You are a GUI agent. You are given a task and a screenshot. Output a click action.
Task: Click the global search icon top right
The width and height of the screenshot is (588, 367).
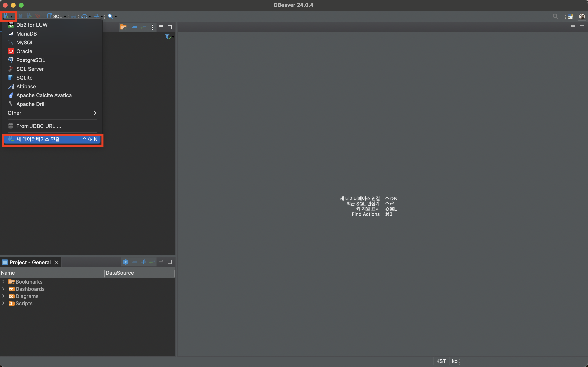(555, 16)
